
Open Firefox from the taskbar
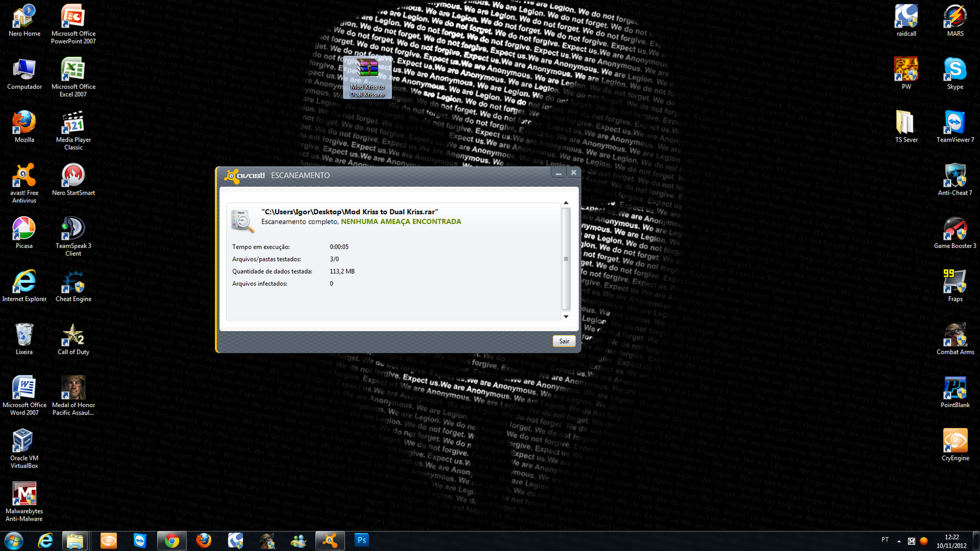coord(203,541)
